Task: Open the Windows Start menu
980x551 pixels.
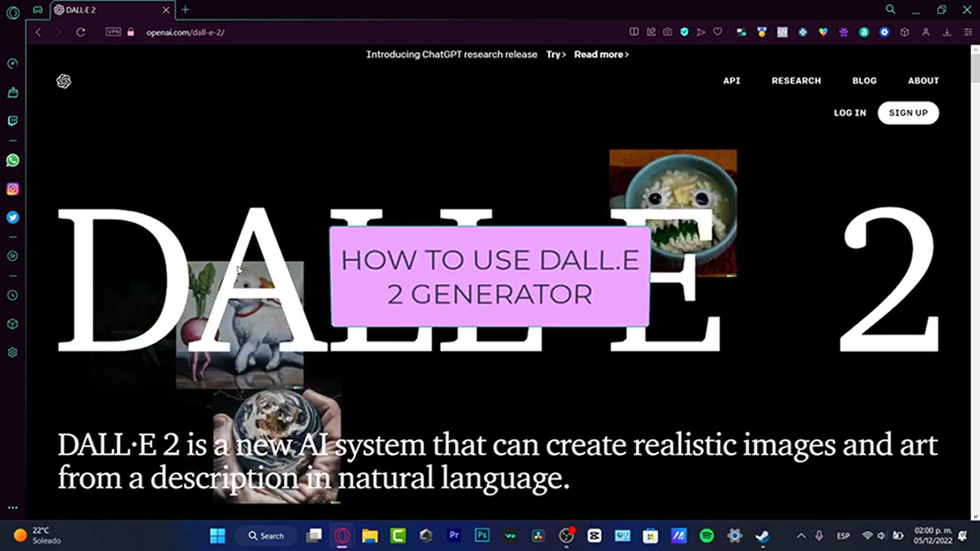Action: point(217,536)
